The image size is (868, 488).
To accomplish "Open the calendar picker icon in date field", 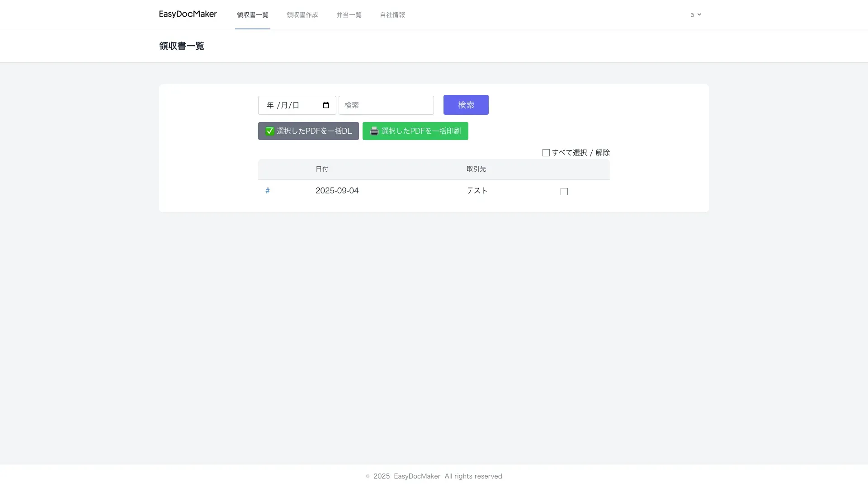I will click(x=325, y=105).
